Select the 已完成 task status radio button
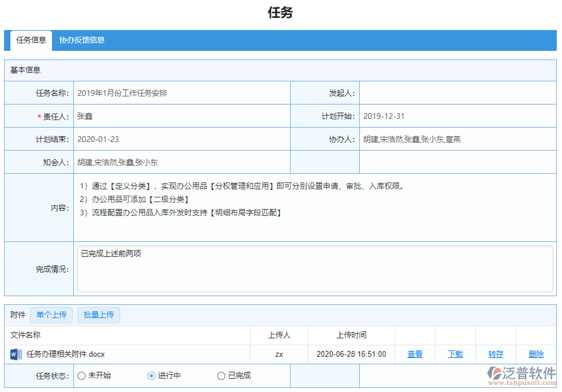 click(221, 375)
